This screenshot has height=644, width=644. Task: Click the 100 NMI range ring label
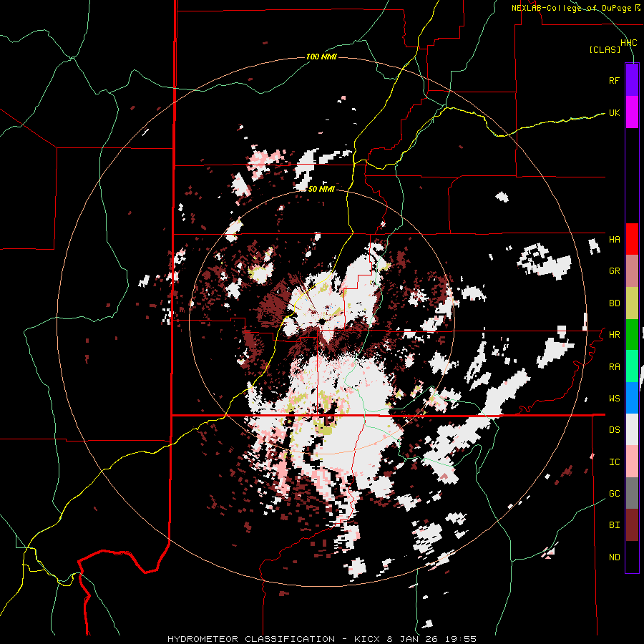[x=321, y=57]
